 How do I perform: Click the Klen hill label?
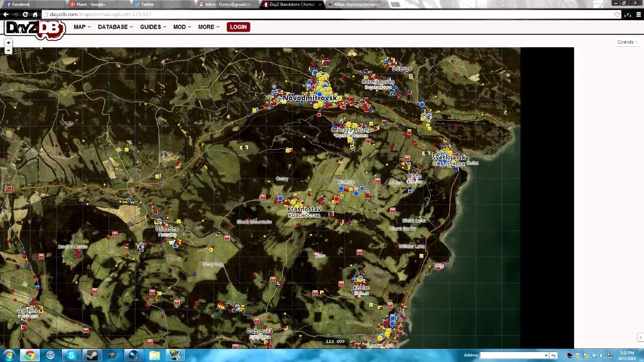(x=321, y=256)
